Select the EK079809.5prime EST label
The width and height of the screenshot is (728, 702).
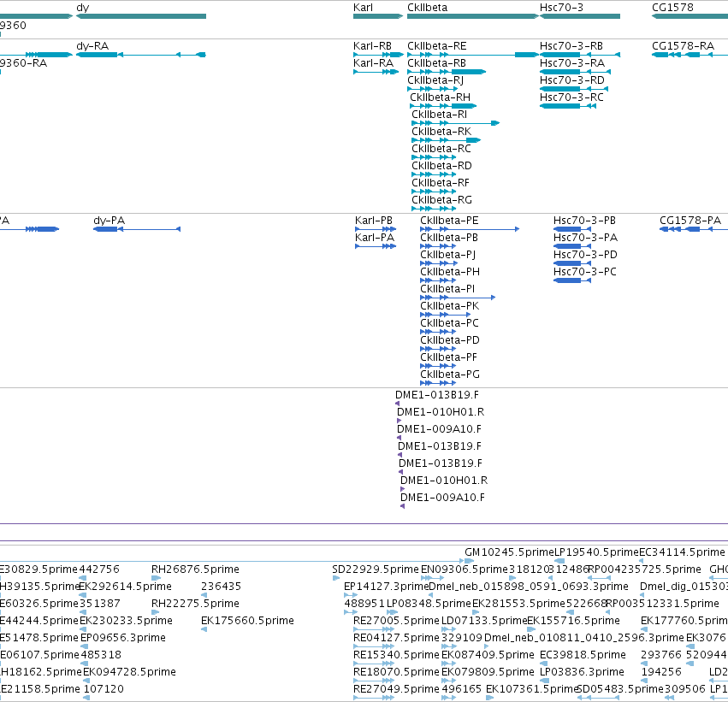click(488, 672)
